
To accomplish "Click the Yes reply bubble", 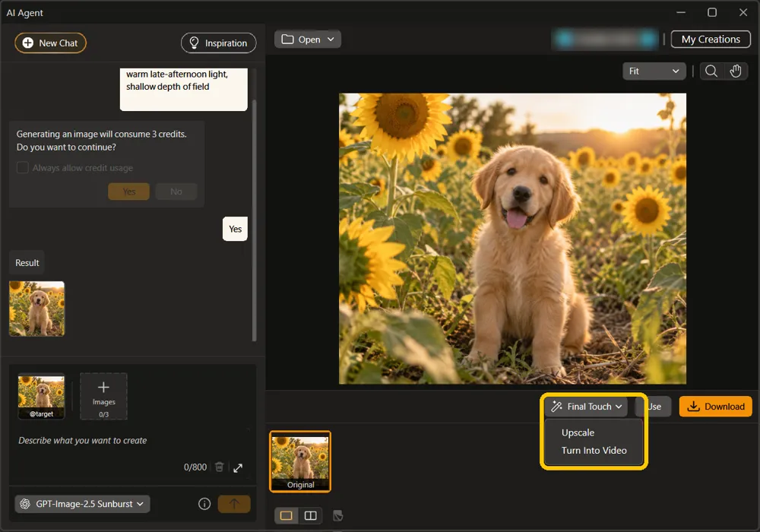I will pyautogui.click(x=235, y=229).
